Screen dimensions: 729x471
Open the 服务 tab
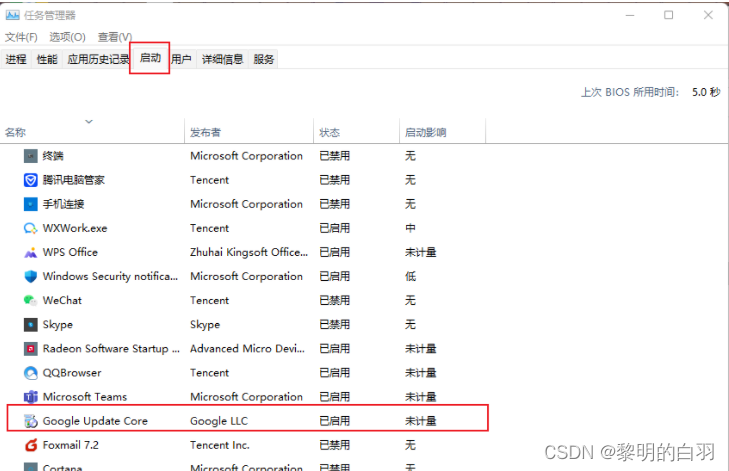point(264,59)
